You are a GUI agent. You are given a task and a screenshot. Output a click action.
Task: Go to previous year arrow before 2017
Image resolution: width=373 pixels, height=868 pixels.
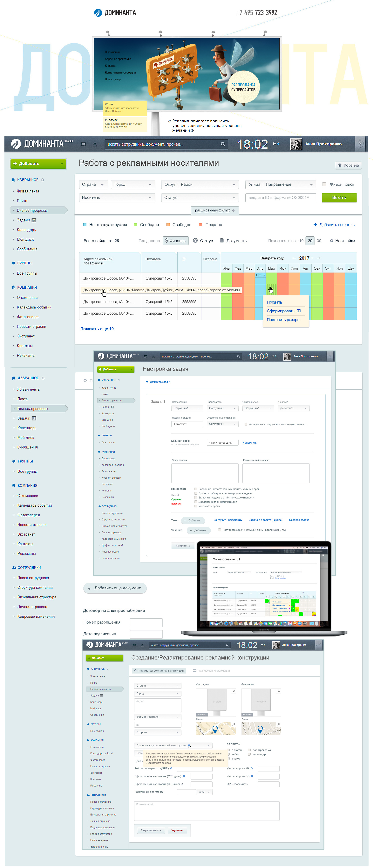click(x=294, y=258)
